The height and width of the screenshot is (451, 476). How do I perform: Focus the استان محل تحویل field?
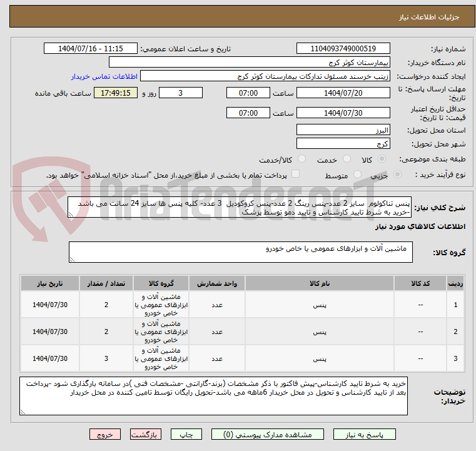[x=344, y=130]
